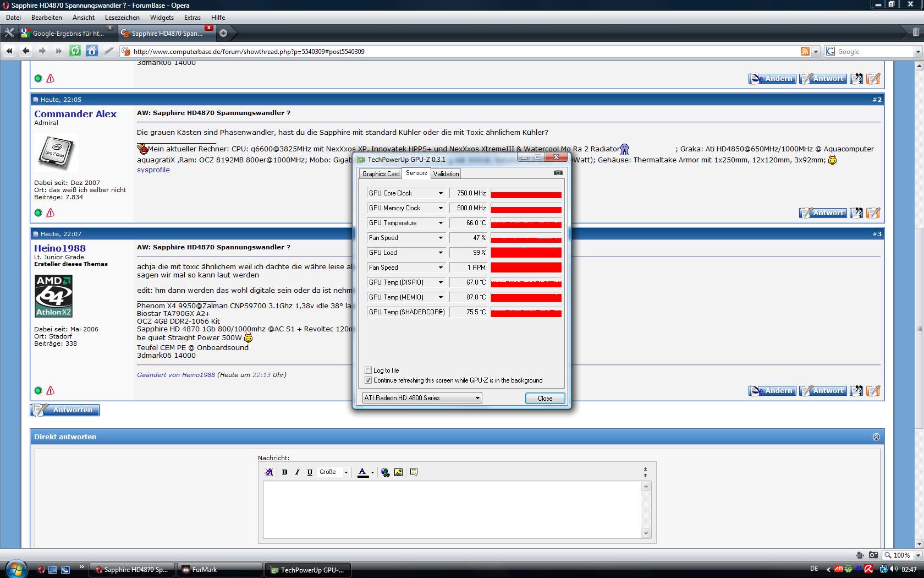Click quick reply icon on post #3

point(873,391)
